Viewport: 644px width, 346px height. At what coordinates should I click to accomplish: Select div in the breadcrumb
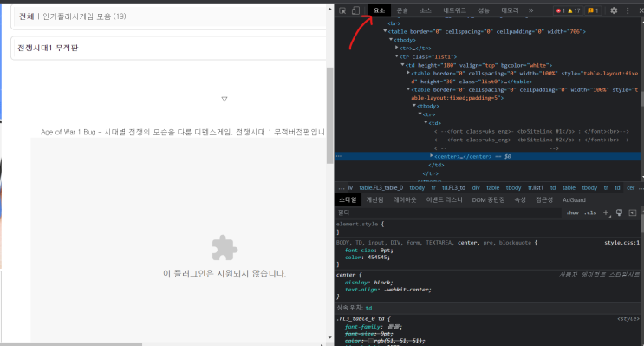click(x=476, y=188)
